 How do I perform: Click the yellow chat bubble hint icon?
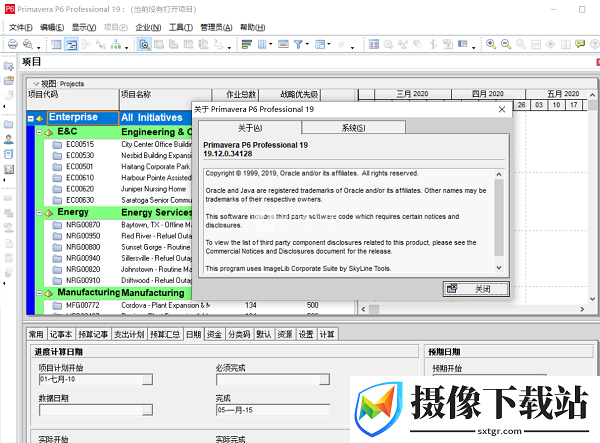[580, 44]
